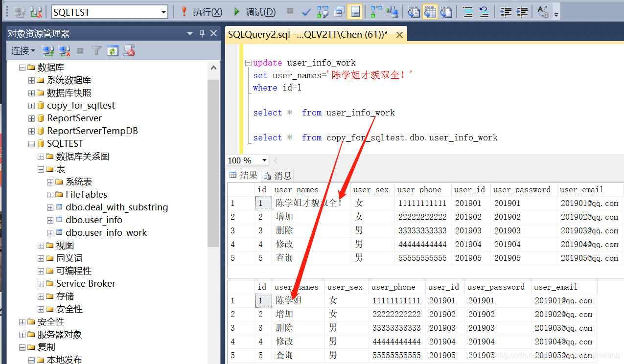Screen dimensions: 624x364
Task: Click the Object Explorer connect server icon
Action: coord(48,50)
